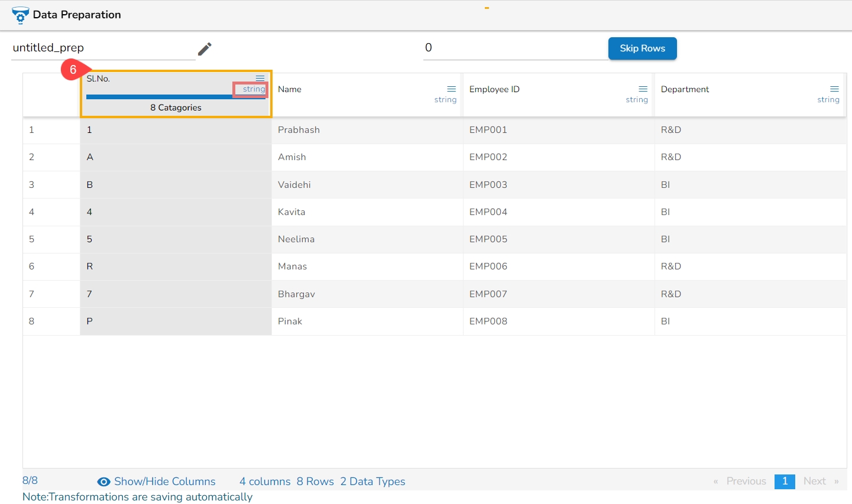Click the Sl.No. column blue distribution bar

[x=160, y=97]
